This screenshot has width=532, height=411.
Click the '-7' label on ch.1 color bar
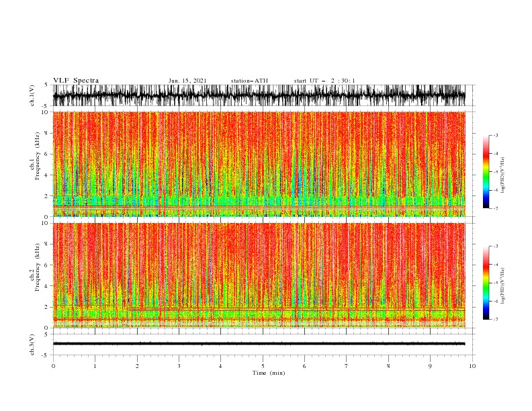[x=496, y=208]
